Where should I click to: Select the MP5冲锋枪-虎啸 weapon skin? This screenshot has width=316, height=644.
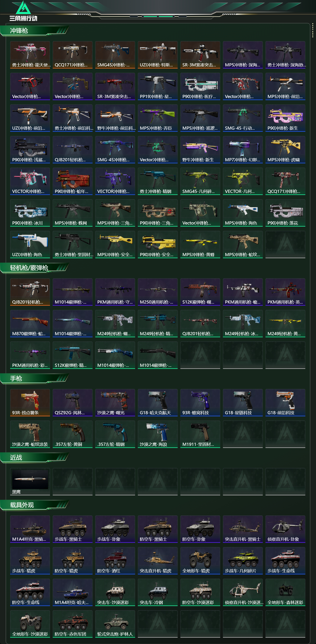tap(285, 149)
